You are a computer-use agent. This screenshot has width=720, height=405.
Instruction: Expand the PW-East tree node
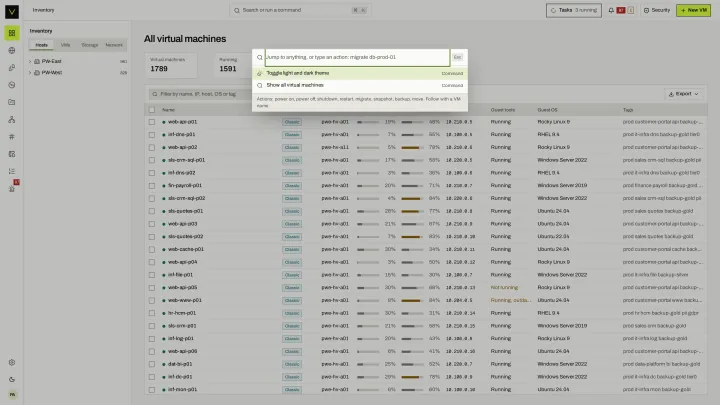pyautogui.click(x=30, y=61)
